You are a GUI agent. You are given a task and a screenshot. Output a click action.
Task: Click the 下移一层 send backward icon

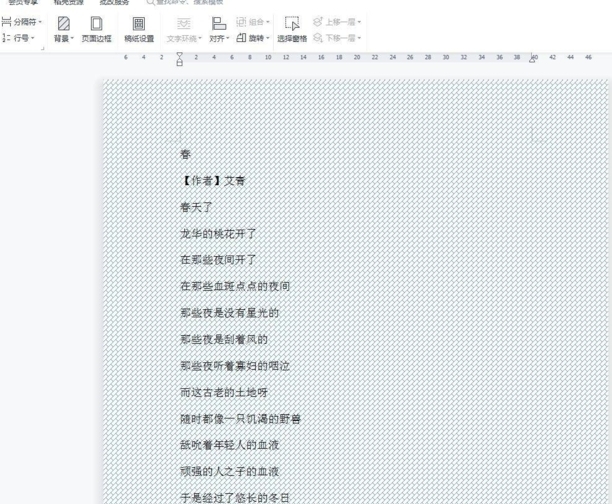(318, 38)
